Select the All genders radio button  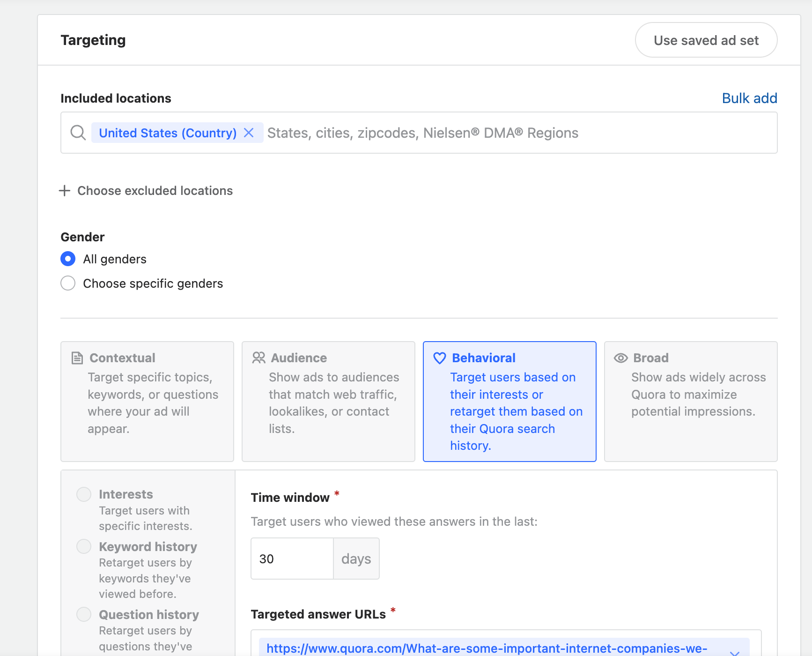68,259
